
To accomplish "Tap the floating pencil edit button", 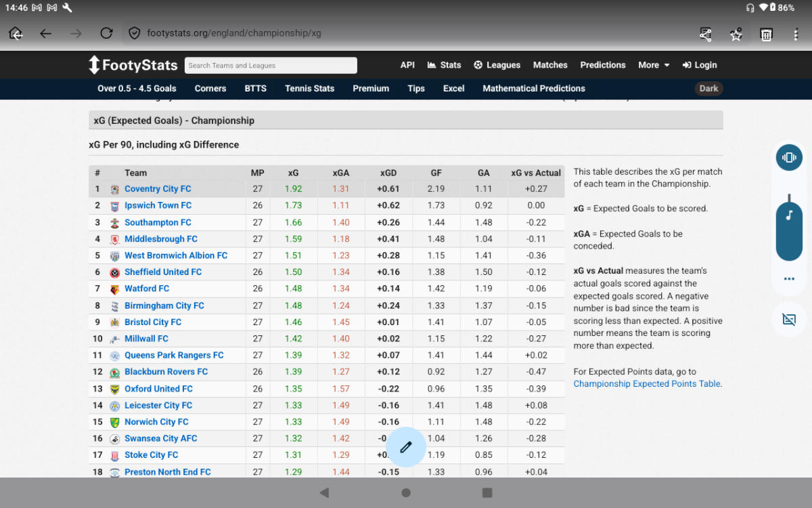I will 406,447.
